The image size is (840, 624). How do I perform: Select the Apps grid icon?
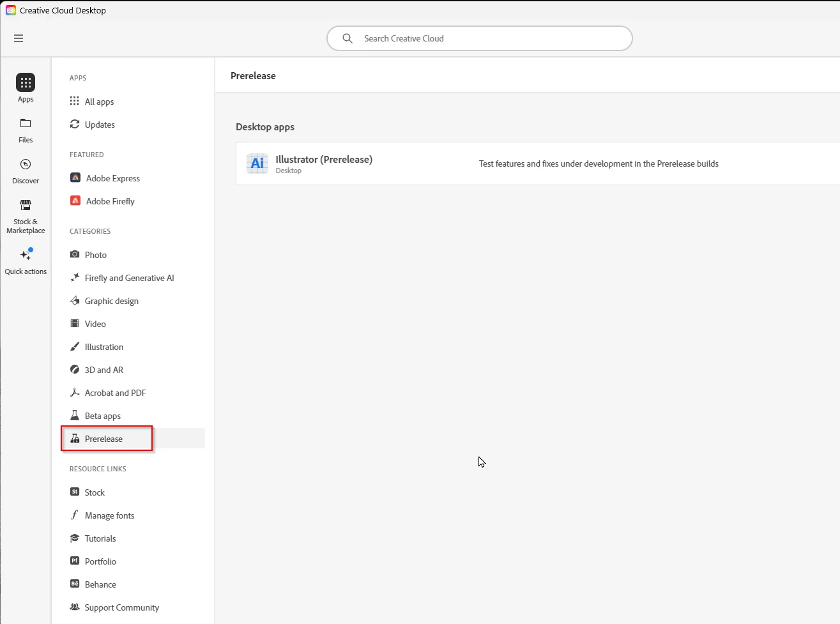[x=26, y=82]
